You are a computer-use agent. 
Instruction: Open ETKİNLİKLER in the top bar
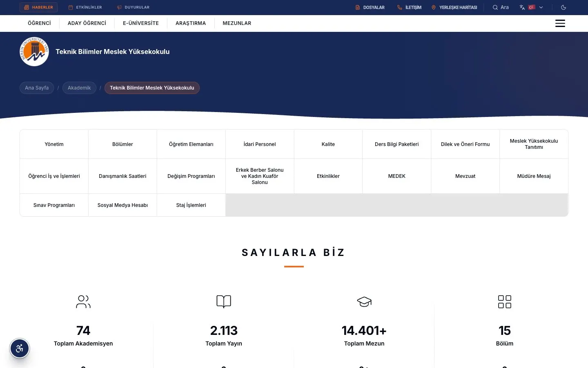85,7
